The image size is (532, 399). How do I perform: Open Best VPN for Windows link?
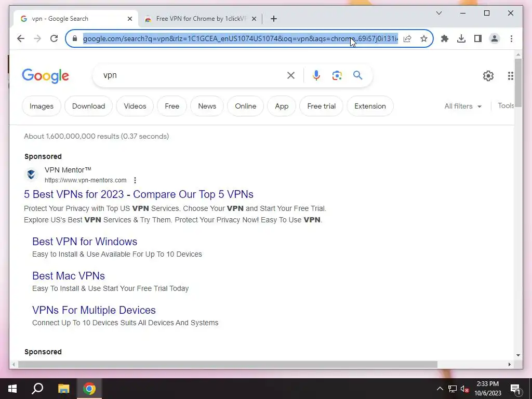pos(85,242)
